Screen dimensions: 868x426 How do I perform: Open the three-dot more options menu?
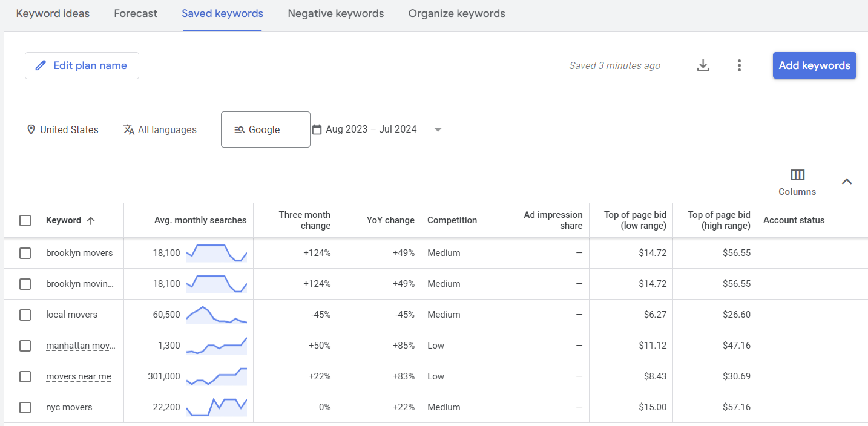pos(739,65)
